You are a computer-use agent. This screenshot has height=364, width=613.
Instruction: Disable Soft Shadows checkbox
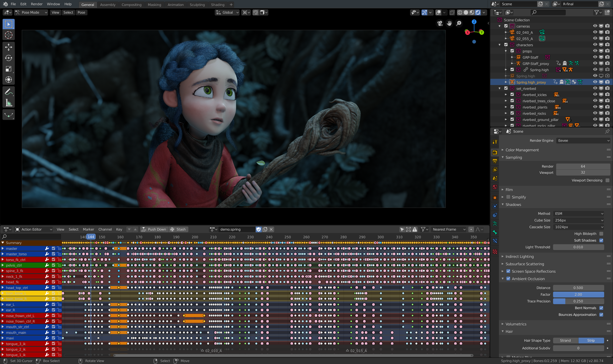tap(601, 240)
